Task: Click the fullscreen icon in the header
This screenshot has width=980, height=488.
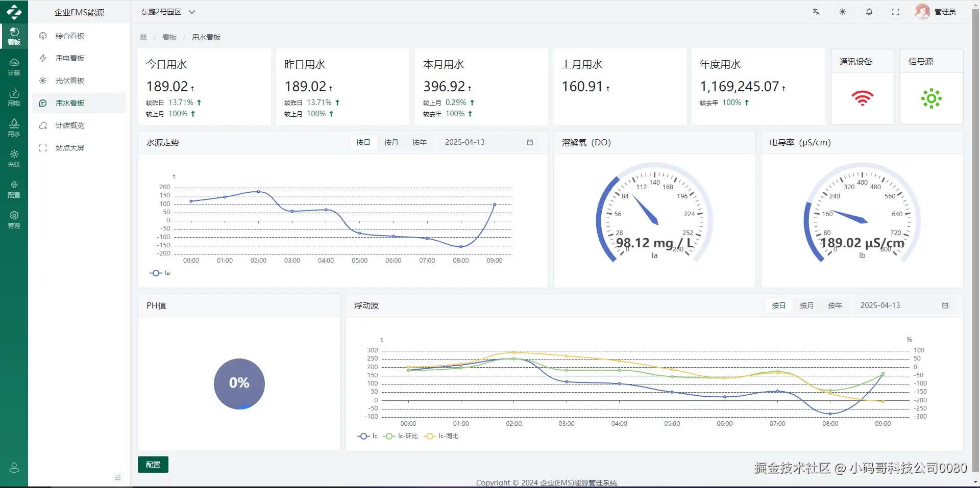Action: point(896,12)
